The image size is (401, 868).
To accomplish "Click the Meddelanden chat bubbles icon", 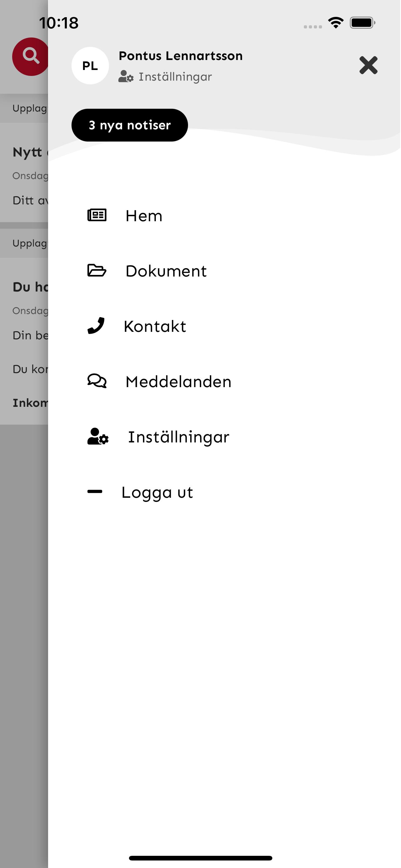I will pyautogui.click(x=97, y=381).
